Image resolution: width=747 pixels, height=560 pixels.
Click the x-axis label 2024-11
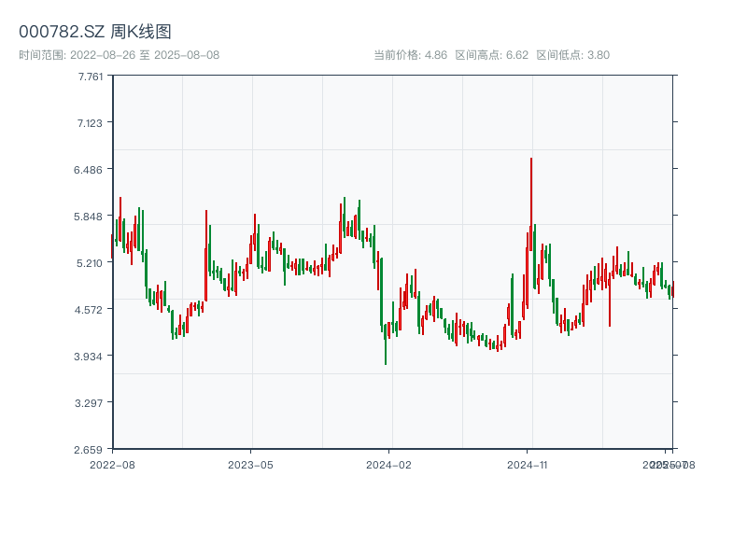click(528, 465)
